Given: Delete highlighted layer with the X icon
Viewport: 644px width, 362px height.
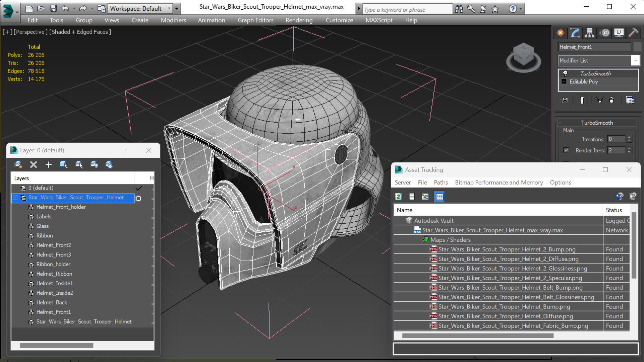Looking at the screenshot, I should [33, 164].
